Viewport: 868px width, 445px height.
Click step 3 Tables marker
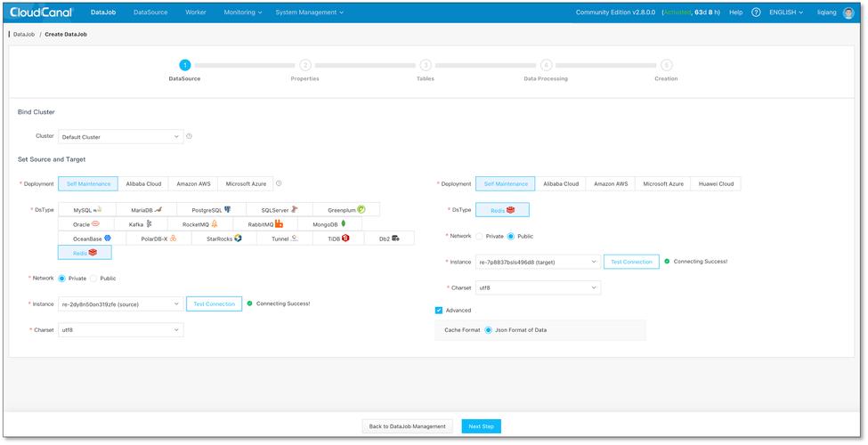pos(426,65)
